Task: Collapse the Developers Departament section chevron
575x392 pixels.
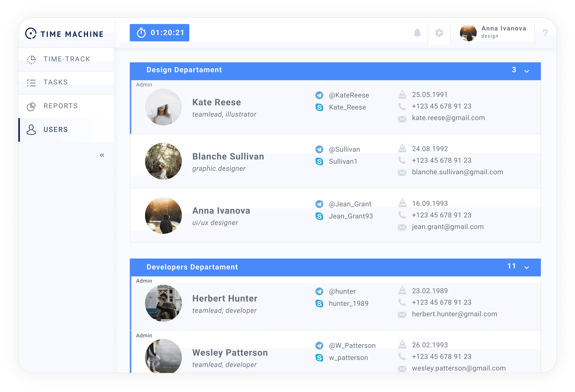Action: (527, 268)
